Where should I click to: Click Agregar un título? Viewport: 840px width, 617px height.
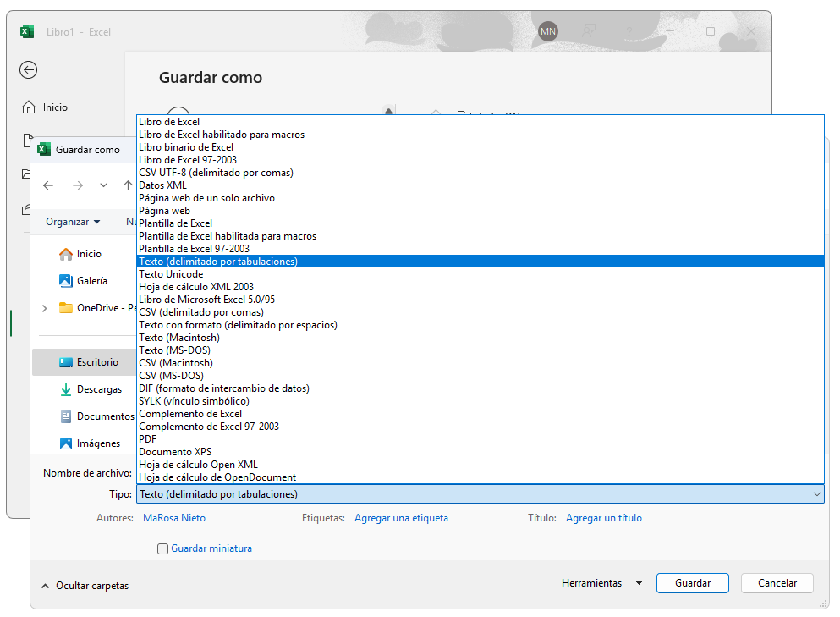[x=604, y=518]
